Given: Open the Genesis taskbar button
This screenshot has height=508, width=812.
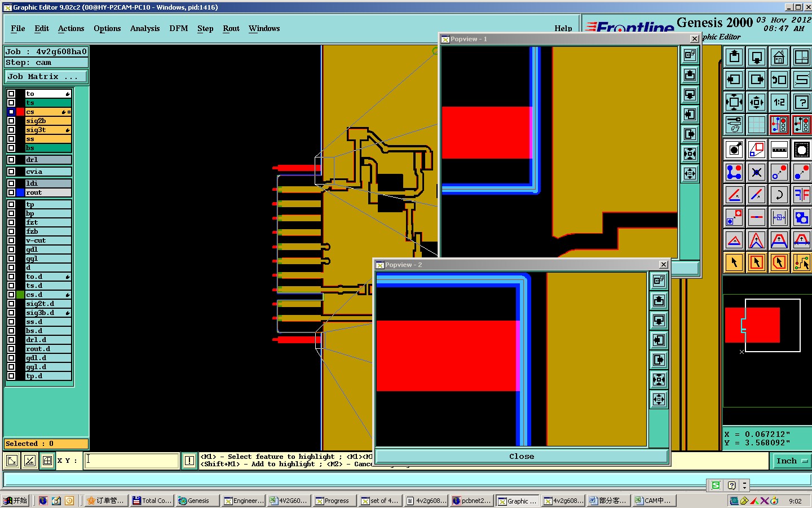Looking at the screenshot, I should (x=197, y=501).
